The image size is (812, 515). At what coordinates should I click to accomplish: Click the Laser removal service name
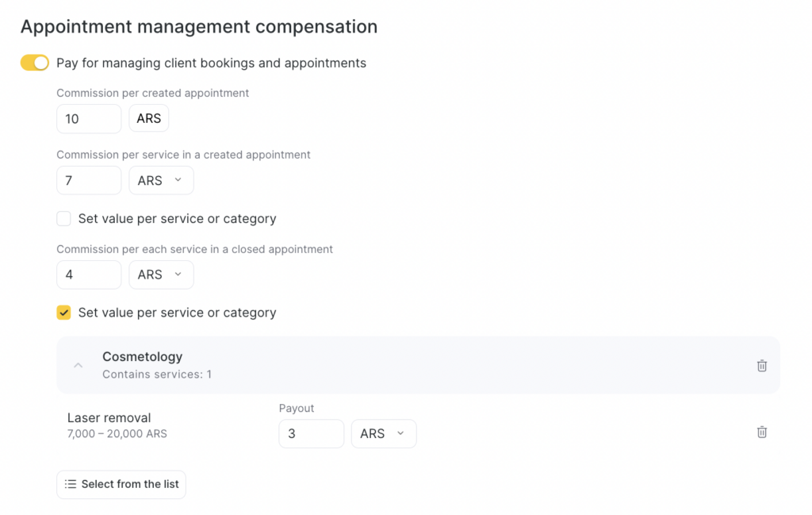109,418
